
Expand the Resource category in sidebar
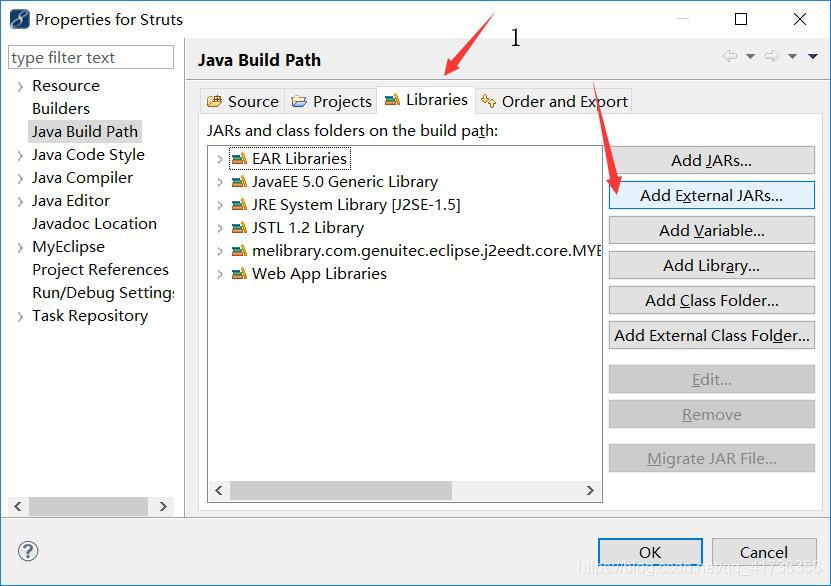[x=20, y=86]
